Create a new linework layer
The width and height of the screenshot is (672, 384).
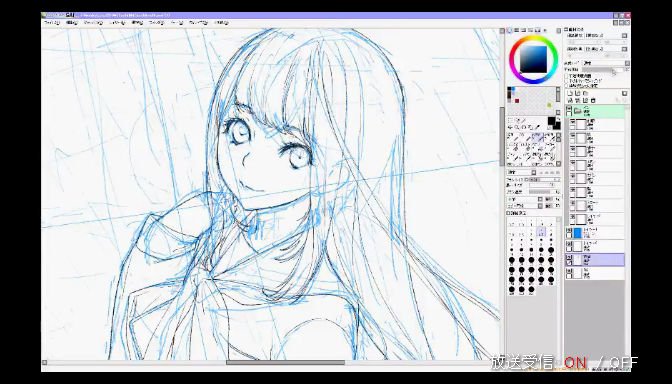coord(578,93)
